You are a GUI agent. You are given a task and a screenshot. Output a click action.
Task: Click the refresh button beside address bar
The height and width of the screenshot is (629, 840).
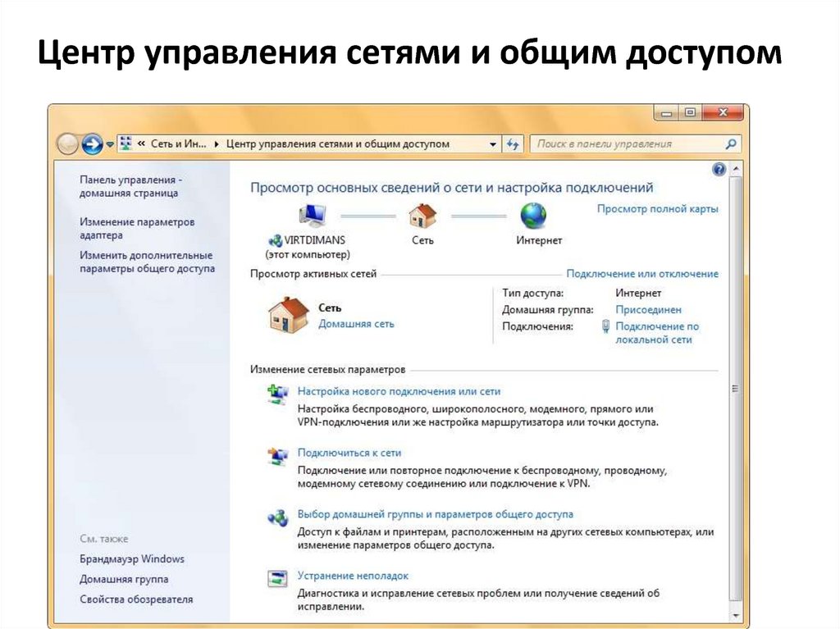(514, 144)
